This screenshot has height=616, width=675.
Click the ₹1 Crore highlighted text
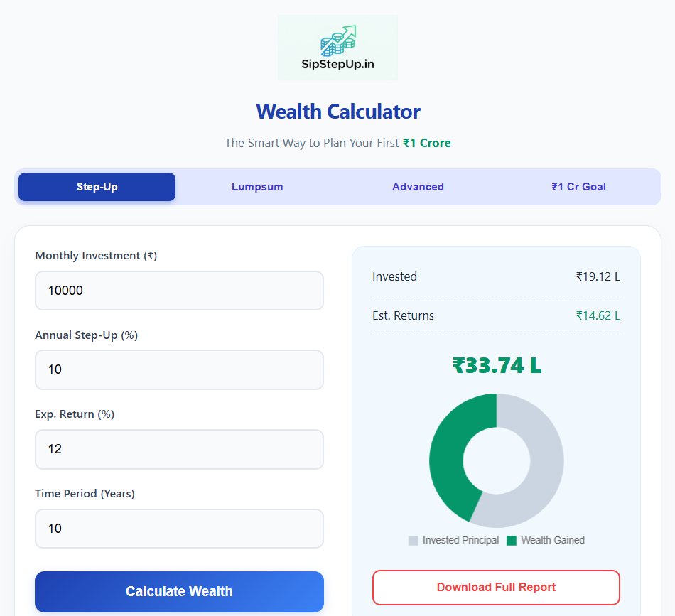[427, 142]
